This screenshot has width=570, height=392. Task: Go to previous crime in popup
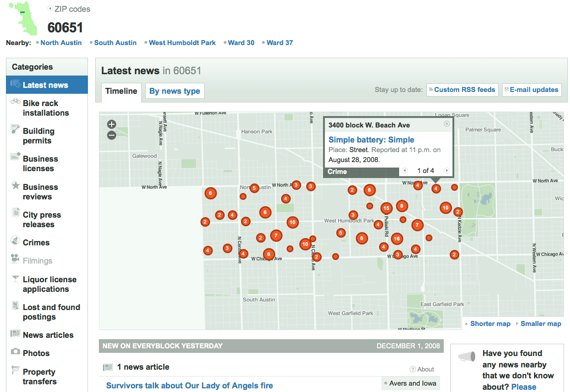[405, 171]
